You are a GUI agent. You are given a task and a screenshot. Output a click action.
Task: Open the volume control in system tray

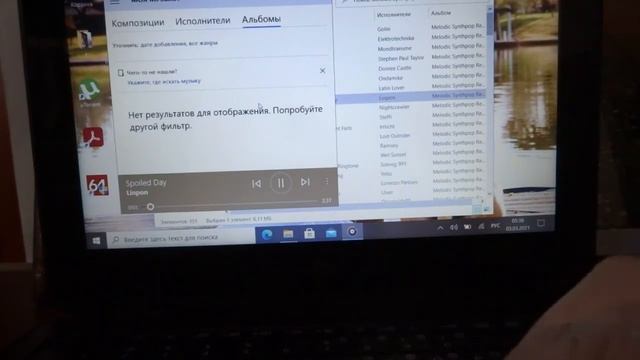pyautogui.click(x=453, y=227)
